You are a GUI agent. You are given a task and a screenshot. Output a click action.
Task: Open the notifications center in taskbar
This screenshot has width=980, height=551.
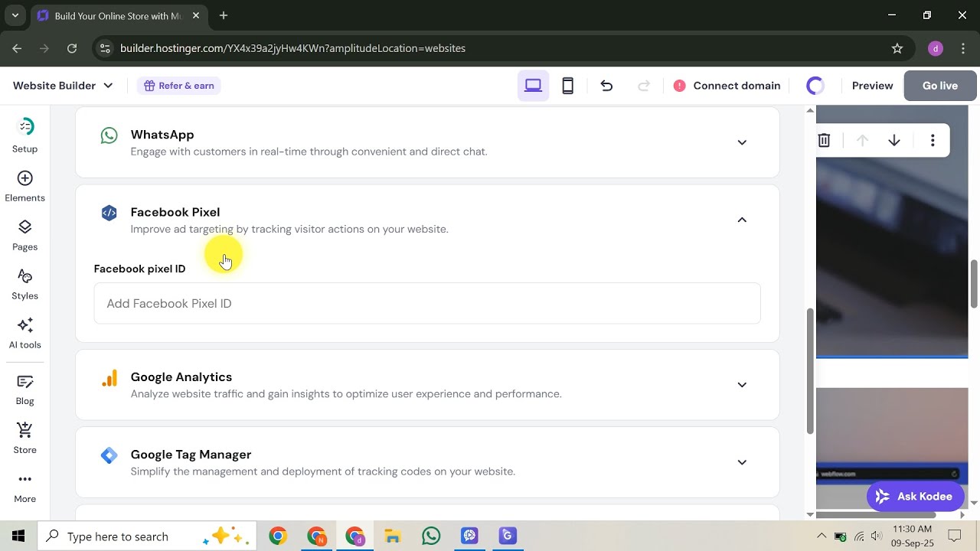click(x=955, y=536)
